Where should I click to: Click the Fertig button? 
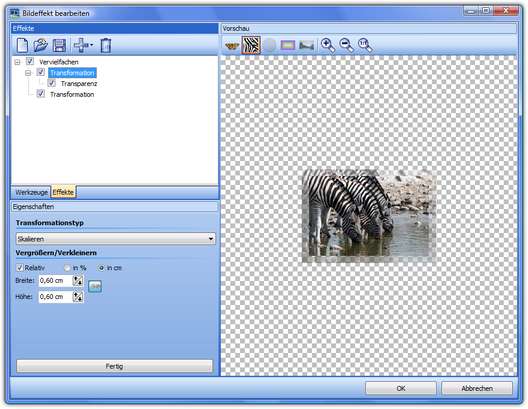point(114,366)
